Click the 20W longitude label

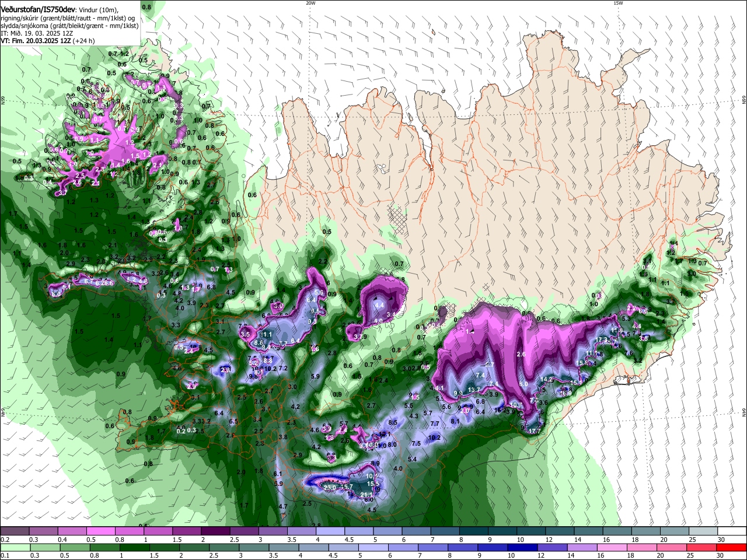[310, 3]
